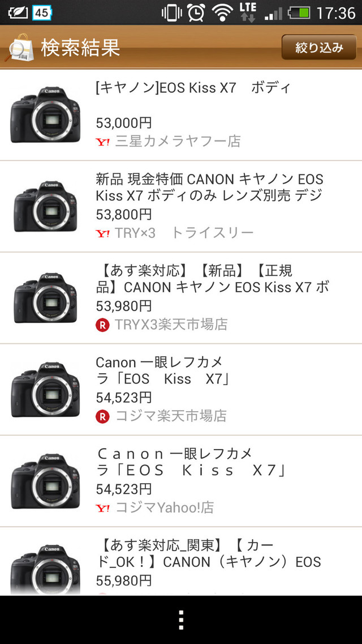Open the 絞り込み filter button
Viewport: 362px width, 644px height.
(319, 48)
